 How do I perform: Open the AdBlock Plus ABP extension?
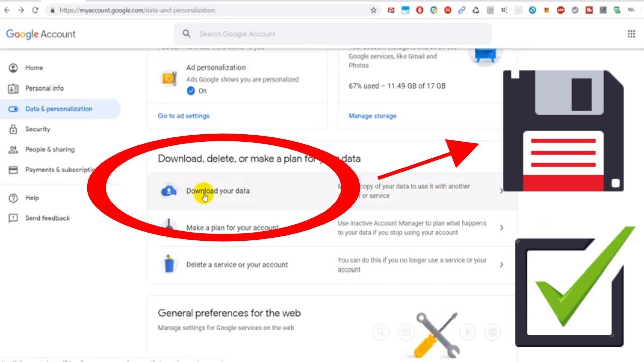(560, 10)
